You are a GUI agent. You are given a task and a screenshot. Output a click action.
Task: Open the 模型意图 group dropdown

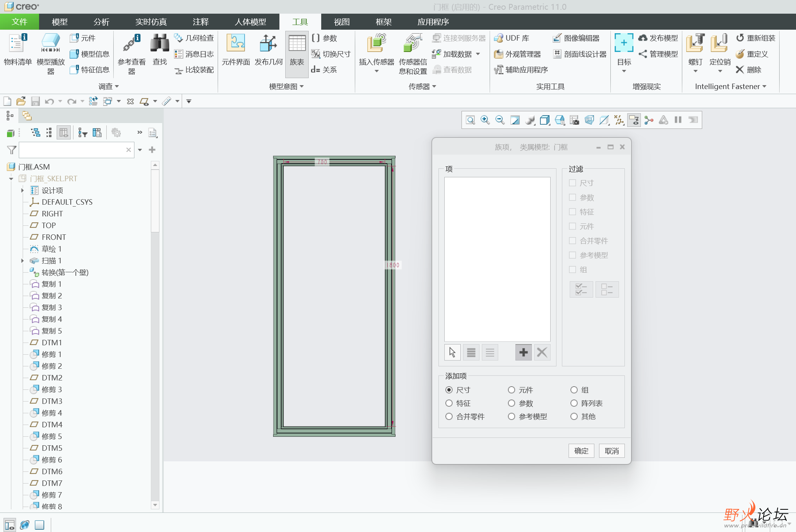coord(286,86)
